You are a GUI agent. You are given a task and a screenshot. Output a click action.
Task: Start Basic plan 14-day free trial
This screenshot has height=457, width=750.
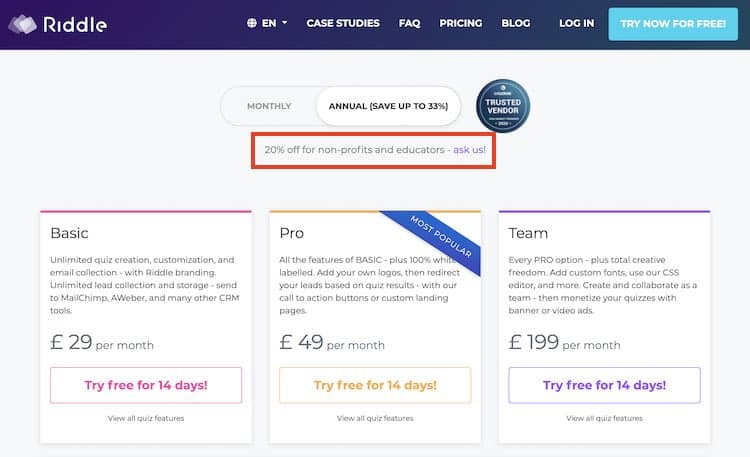pyautogui.click(x=146, y=385)
